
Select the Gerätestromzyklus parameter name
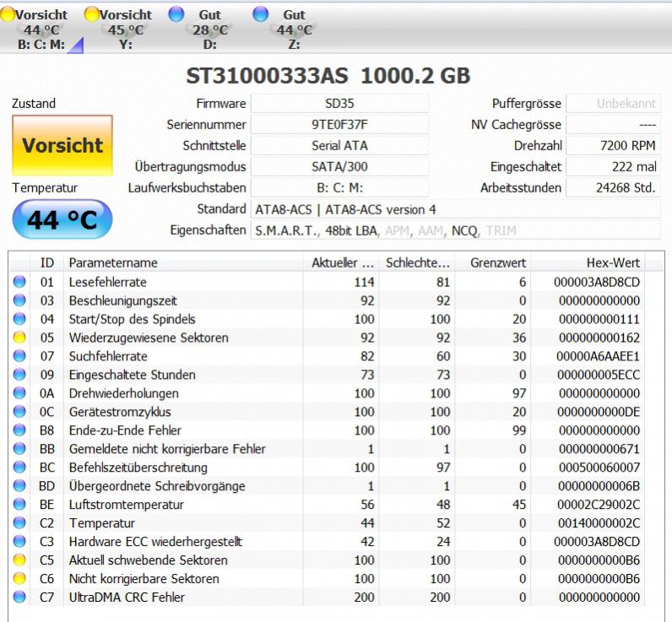tap(120, 412)
